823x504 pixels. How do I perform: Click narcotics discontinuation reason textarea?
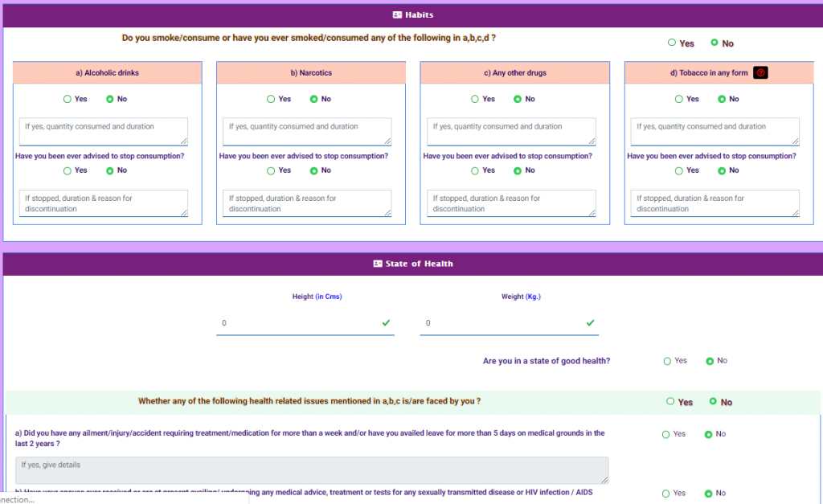point(307,203)
